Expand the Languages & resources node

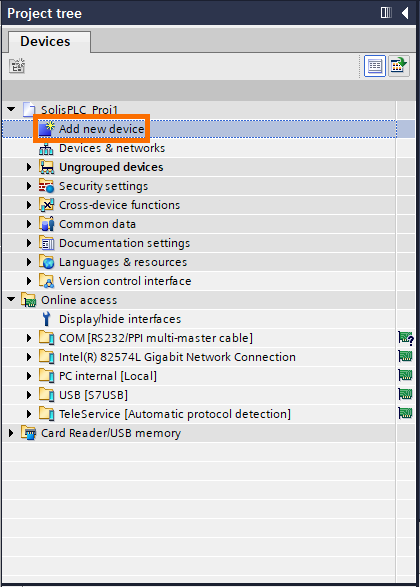[29, 262]
